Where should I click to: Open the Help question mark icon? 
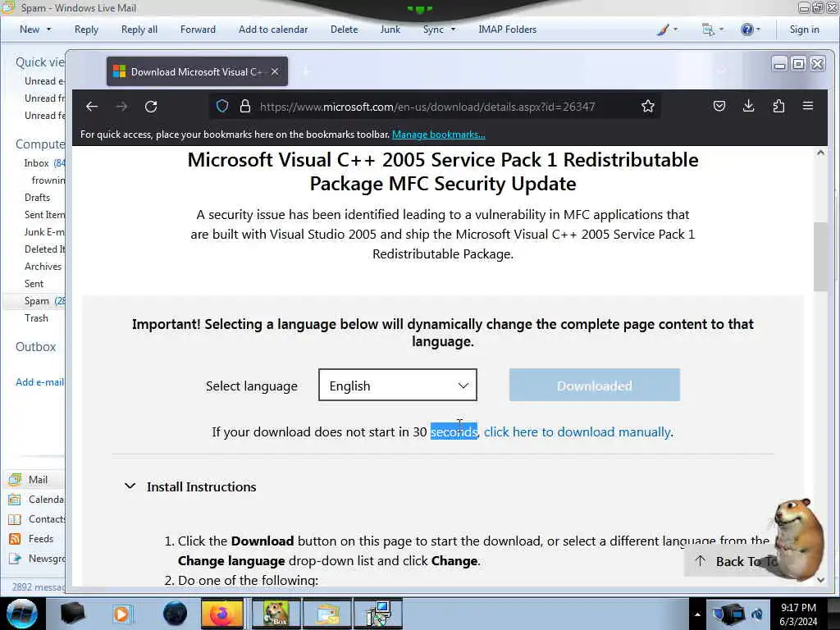point(751,30)
